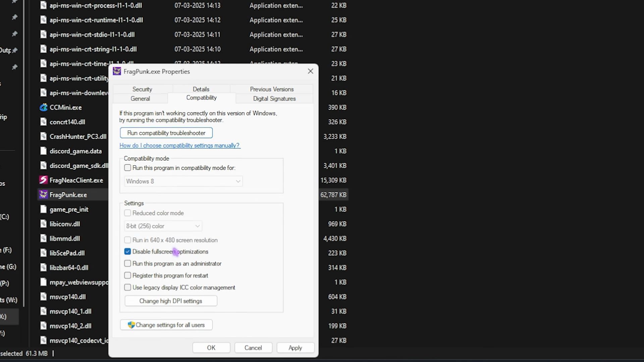This screenshot has width=644, height=362.
Task: Click the FragPunk icon in Properties title bar
Action: 117,71
